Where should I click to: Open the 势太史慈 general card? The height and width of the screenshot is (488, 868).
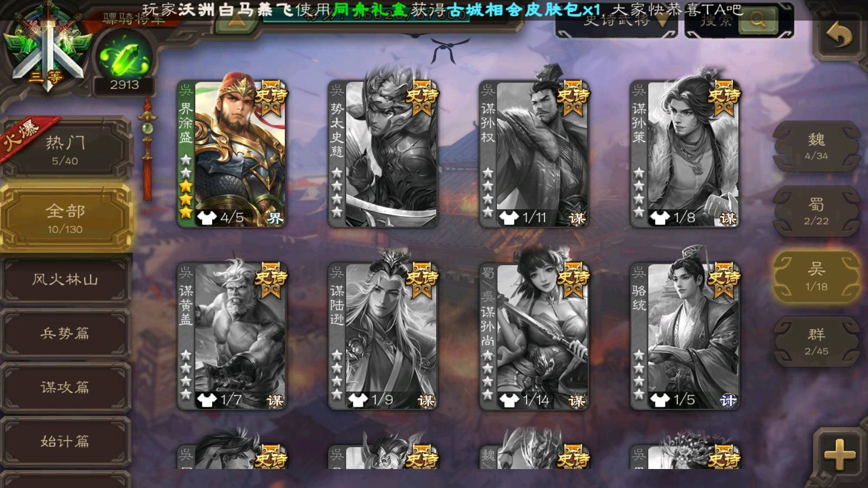[383, 154]
